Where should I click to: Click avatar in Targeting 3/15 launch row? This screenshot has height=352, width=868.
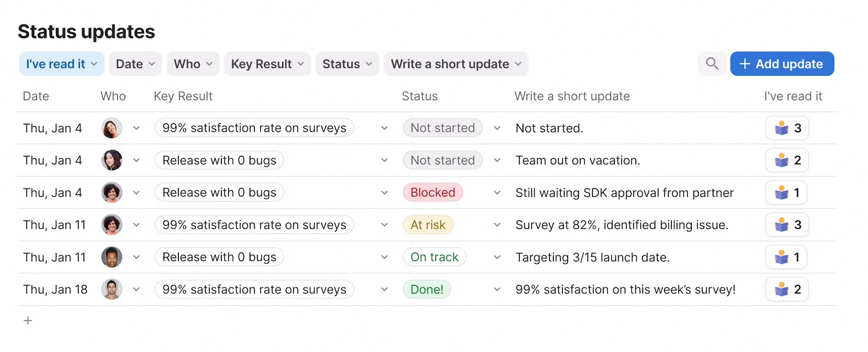(x=112, y=257)
